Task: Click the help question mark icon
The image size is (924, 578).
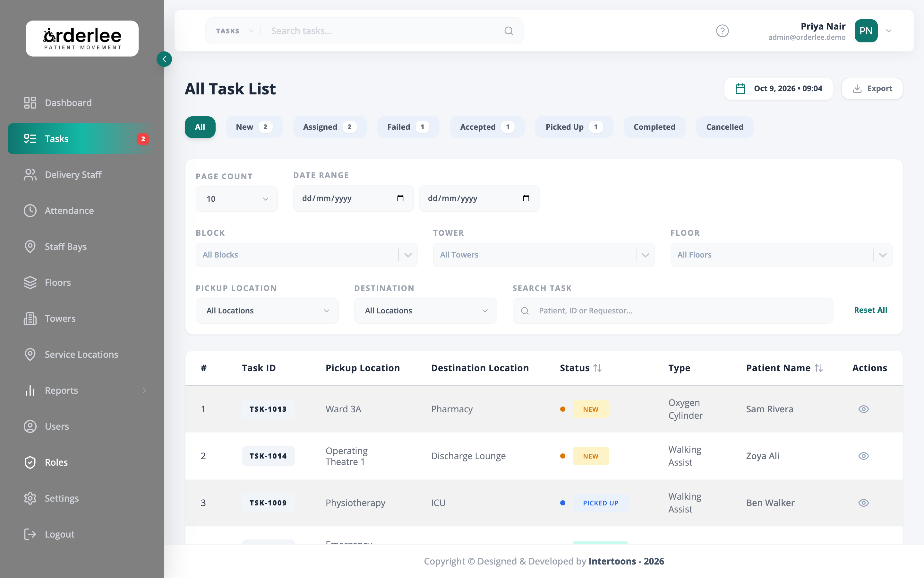Action: 722,31
